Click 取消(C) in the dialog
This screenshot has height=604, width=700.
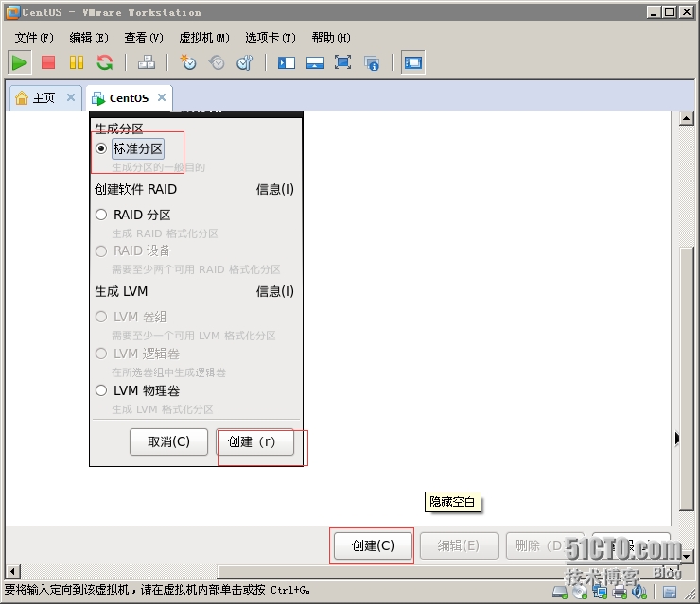tap(168, 441)
